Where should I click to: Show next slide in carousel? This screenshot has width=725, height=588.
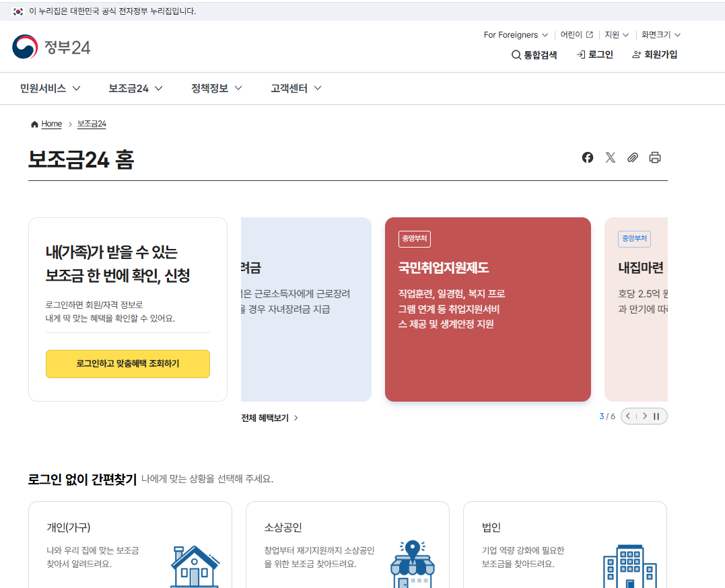(x=644, y=416)
